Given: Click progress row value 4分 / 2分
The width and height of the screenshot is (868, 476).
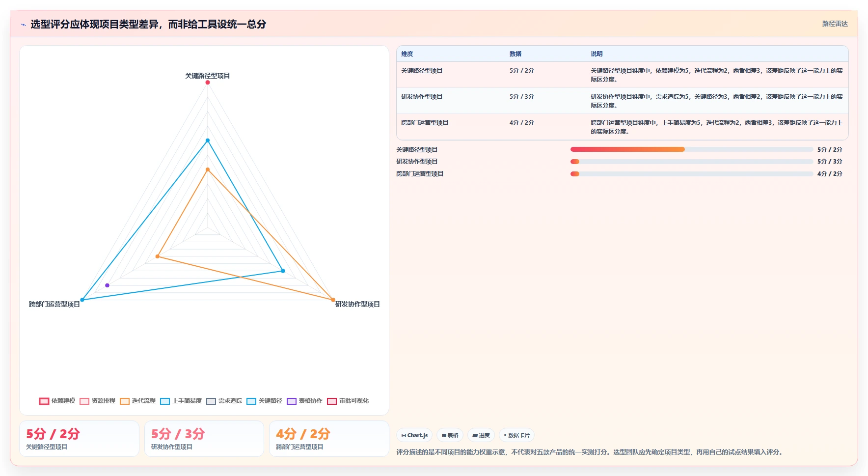Looking at the screenshot, I should point(830,174).
